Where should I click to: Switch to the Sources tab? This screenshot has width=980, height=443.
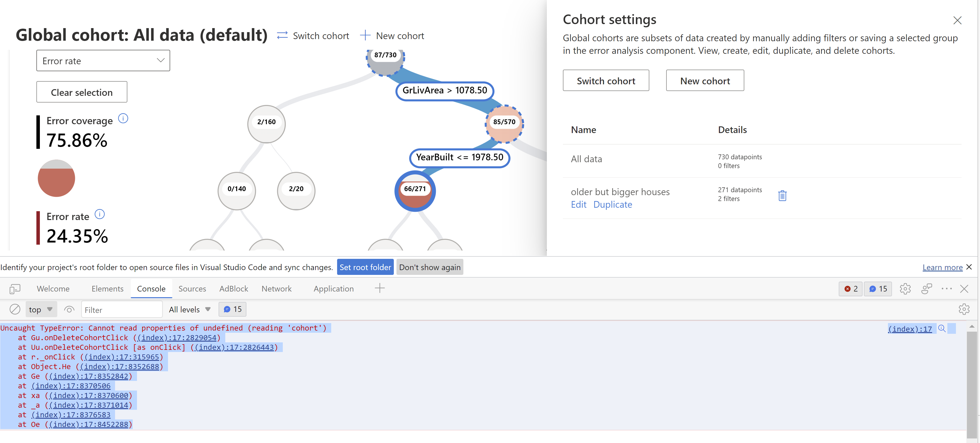[x=192, y=289]
